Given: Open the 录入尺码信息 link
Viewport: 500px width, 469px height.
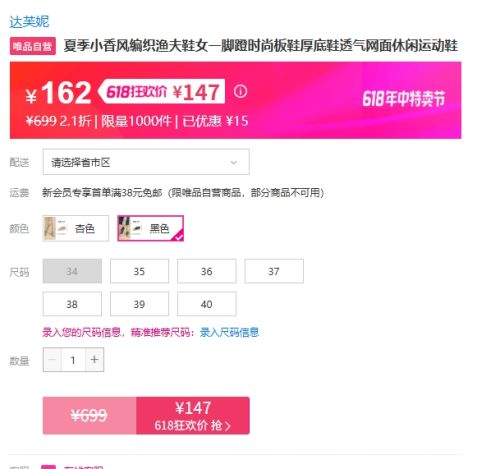Looking at the screenshot, I should point(229,332).
